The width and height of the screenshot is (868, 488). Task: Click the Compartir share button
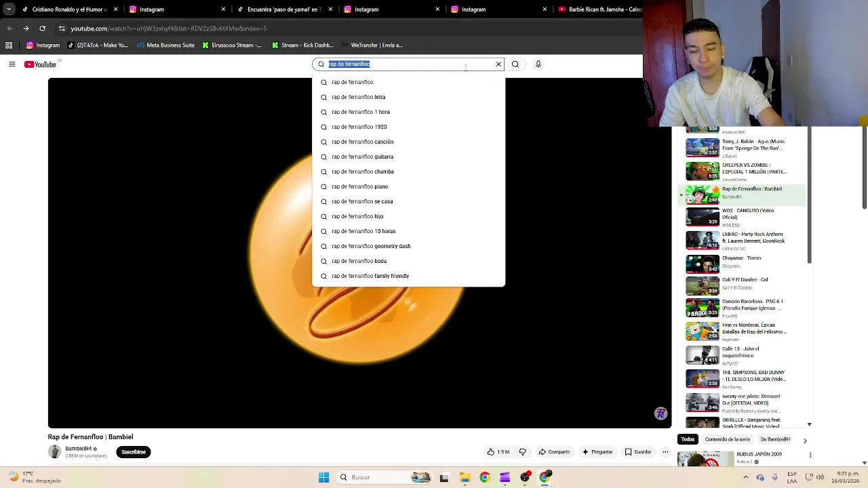(x=555, y=452)
